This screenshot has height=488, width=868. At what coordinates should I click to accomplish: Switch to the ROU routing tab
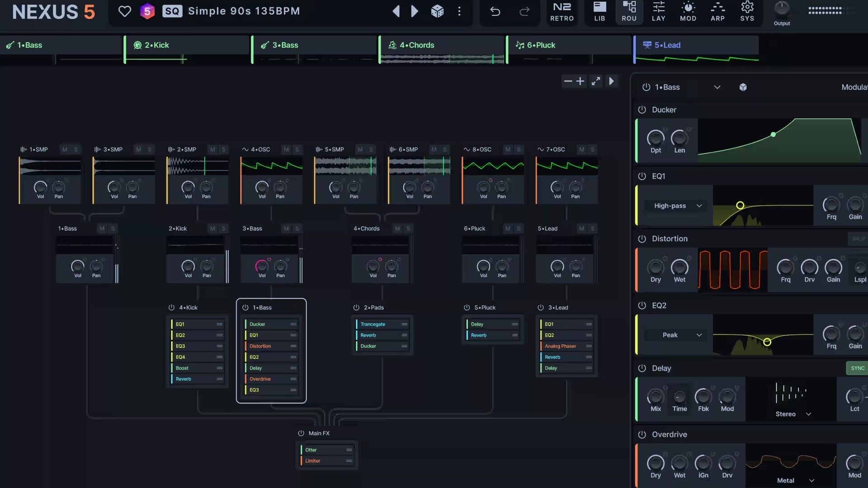tap(629, 12)
